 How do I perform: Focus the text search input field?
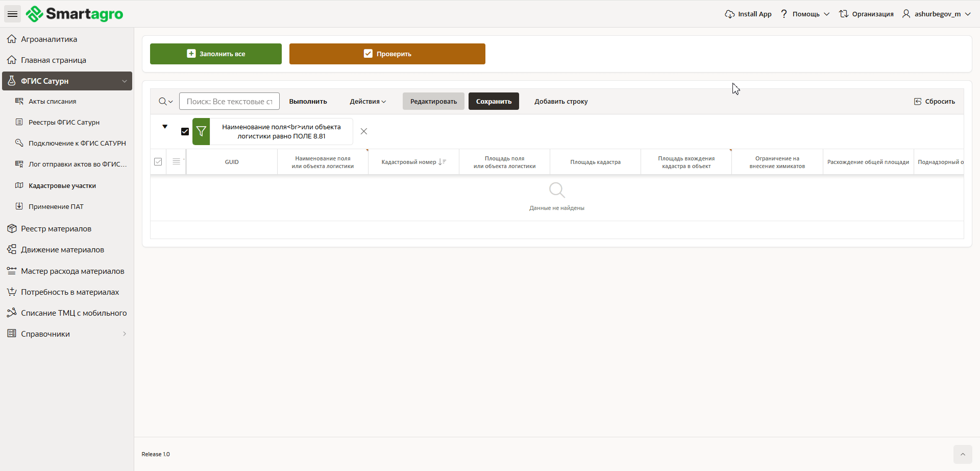coord(229,102)
